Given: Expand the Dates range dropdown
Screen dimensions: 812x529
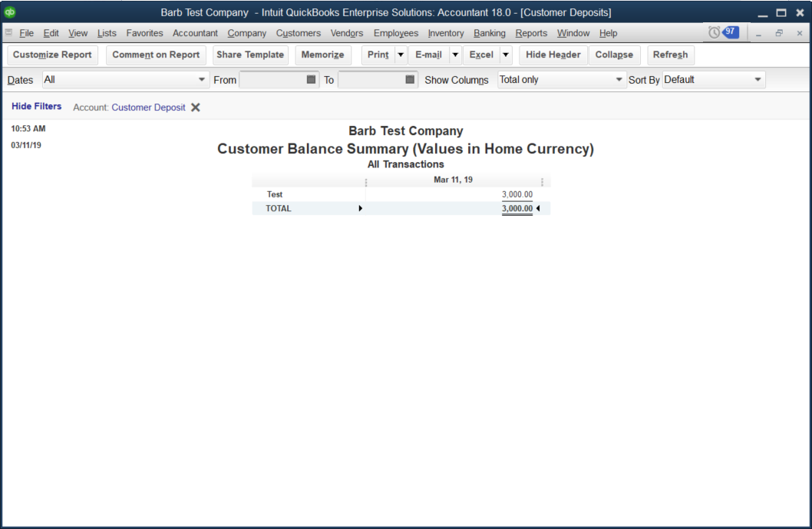Looking at the screenshot, I should [x=201, y=80].
